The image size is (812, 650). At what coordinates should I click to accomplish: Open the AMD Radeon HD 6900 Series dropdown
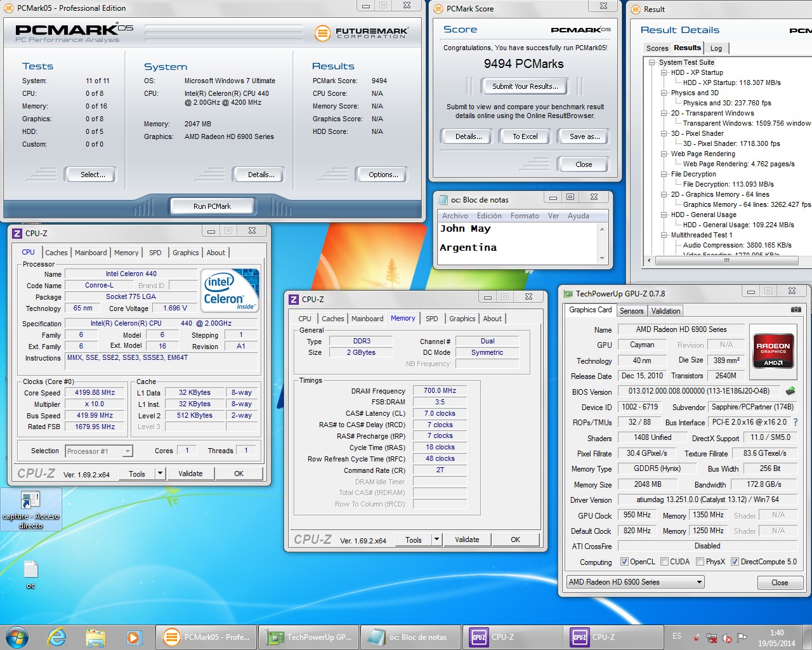pos(636,582)
